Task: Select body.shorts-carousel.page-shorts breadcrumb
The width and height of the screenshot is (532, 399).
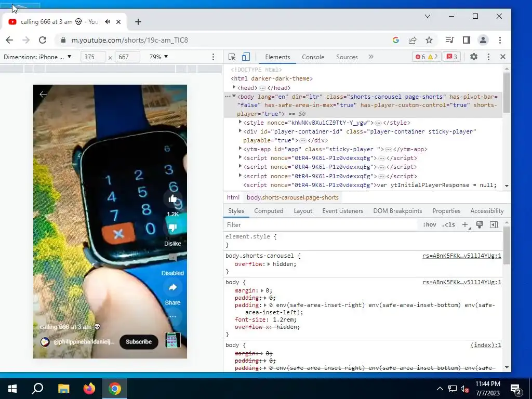Action: point(292,197)
